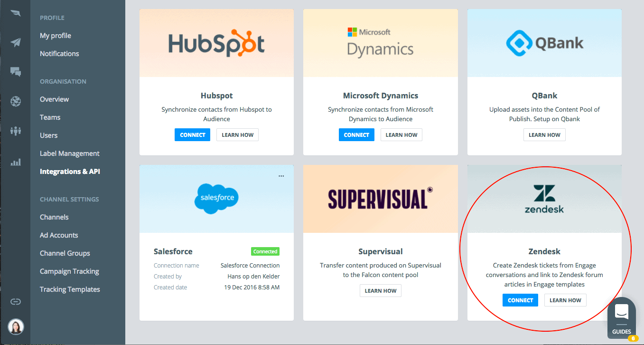Open the Guides help widget

point(622,317)
